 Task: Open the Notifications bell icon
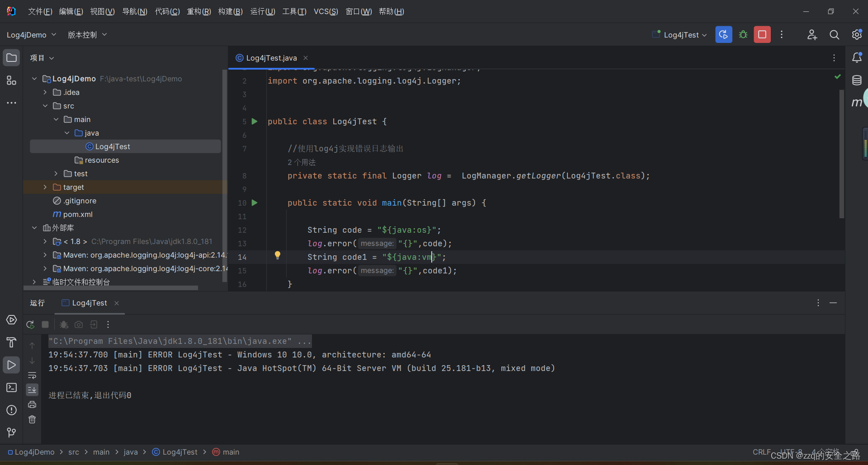click(x=857, y=58)
